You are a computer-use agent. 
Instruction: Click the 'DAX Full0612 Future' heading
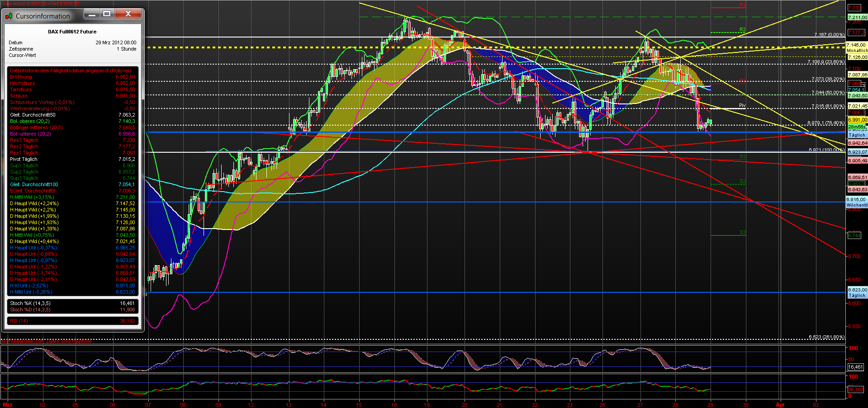[72, 32]
